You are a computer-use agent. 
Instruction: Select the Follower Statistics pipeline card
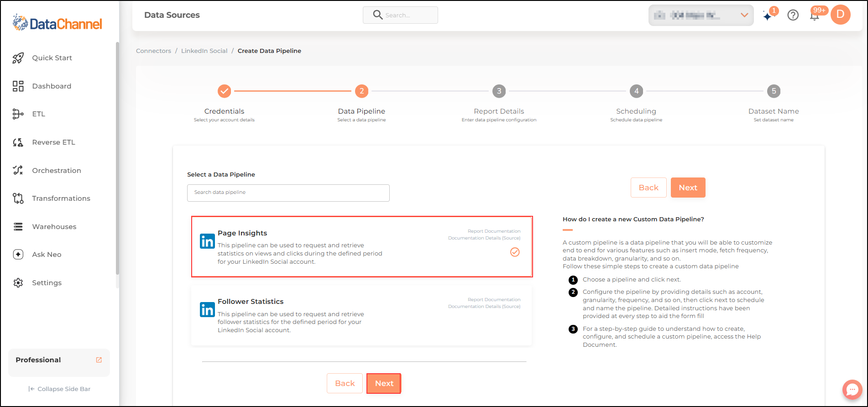[x=361, y=315]
